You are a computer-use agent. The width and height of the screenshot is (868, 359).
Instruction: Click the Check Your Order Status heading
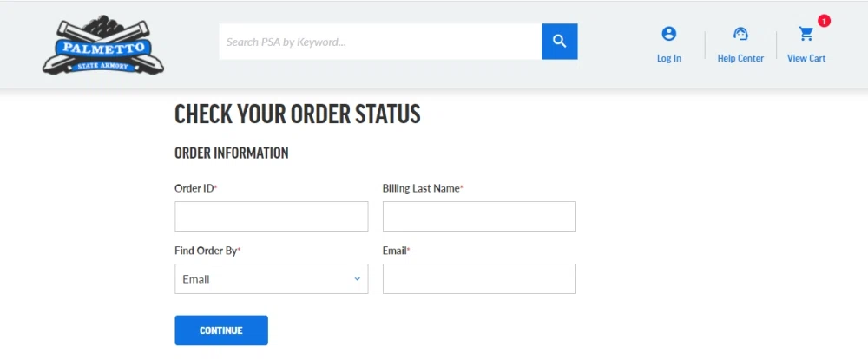(x=297, y=114)
